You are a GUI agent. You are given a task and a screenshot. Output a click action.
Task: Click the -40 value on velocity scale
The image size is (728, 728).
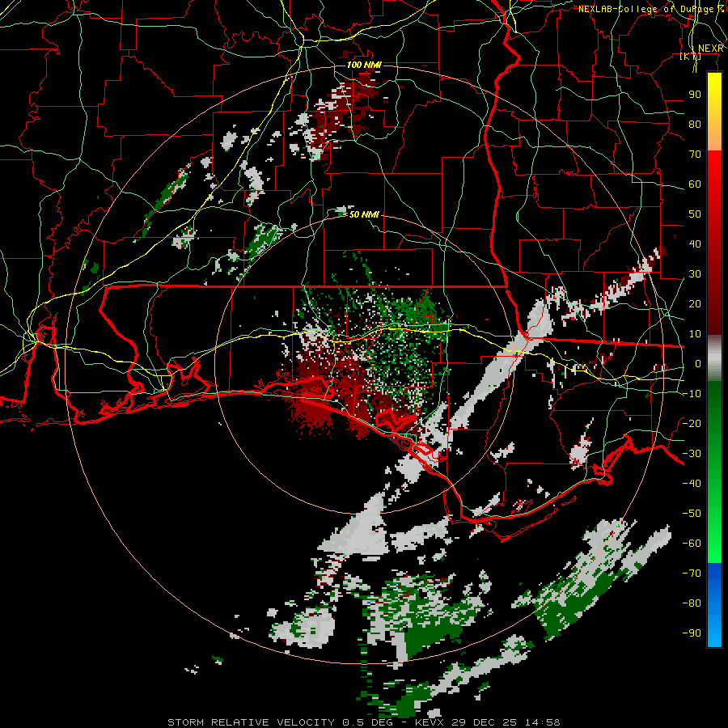coord(692,484)
